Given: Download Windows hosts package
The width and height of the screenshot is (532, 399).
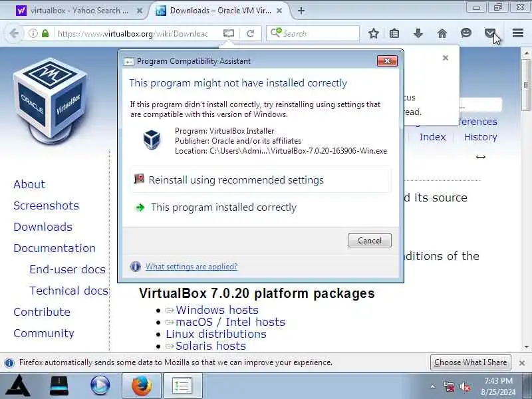Looking at the screenshot, I should (x=217, y=310).
